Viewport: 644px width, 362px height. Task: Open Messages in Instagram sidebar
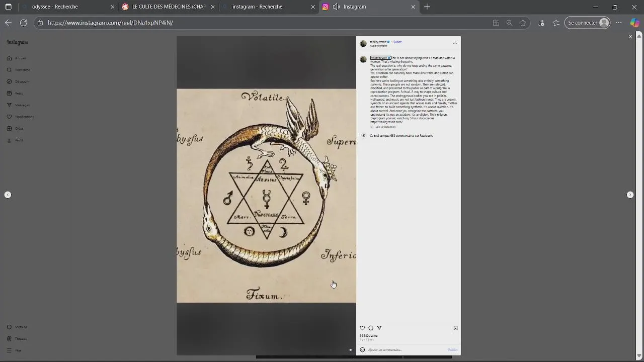(18, 105)
